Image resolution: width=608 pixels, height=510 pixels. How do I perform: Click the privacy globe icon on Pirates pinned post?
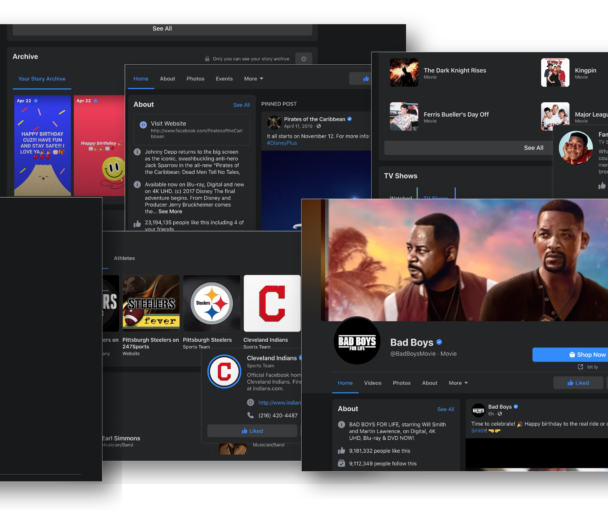point(319,126)
